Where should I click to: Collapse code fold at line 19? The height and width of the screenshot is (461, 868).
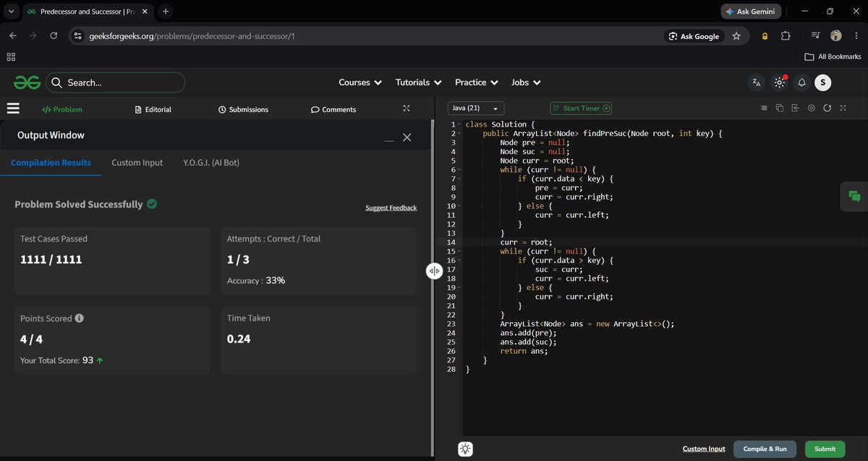[x=459, y=288]
